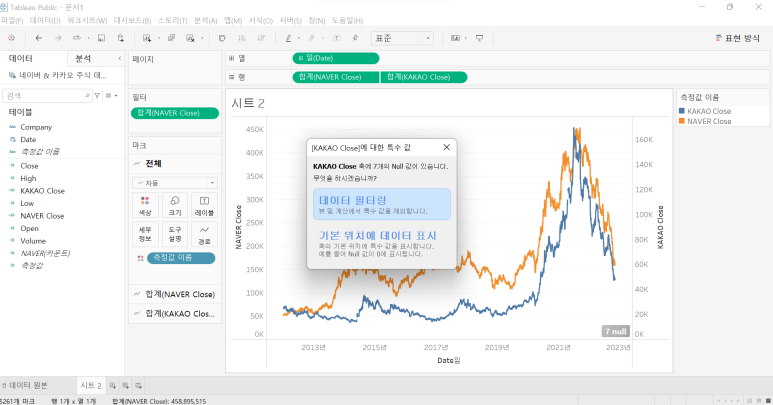Select the Company field in data pane
Screen dimensions: 773x405
[36, 127]
